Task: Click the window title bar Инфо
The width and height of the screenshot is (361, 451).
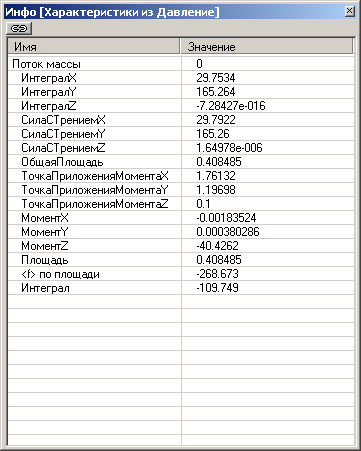Action: pos(175,12)
